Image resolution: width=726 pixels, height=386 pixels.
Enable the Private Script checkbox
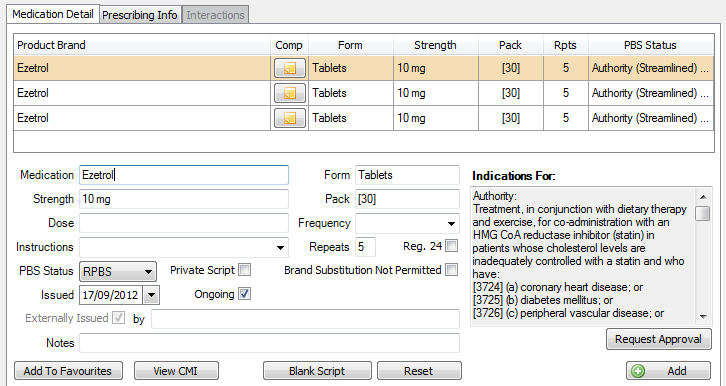click(244, 270)
